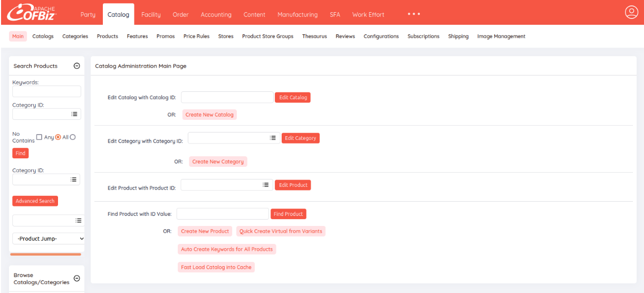This screenshot has height=293, width=644.
Task: Go to the Products submenu
Action: coord(107,36)
